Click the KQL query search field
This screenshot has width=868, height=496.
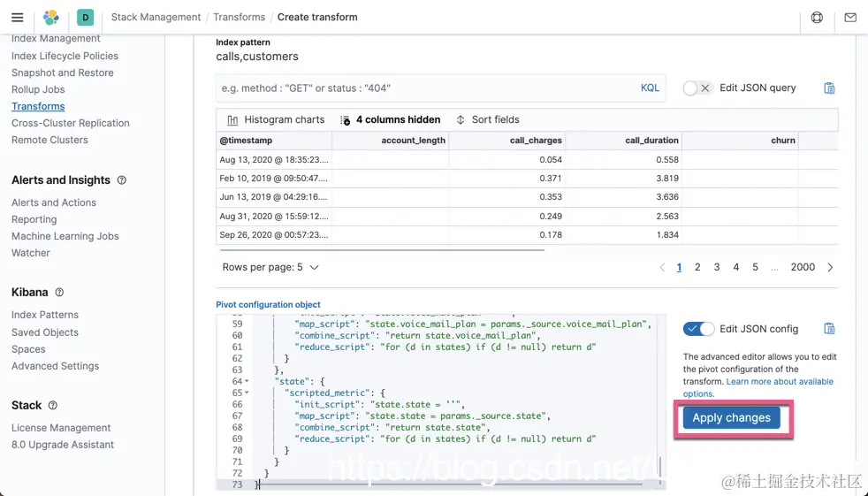tap(424, 88)
